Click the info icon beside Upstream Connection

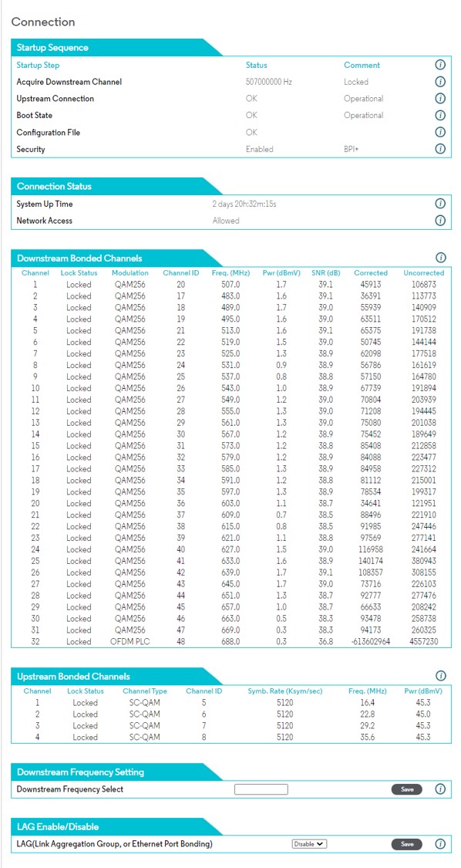[440, 99]
